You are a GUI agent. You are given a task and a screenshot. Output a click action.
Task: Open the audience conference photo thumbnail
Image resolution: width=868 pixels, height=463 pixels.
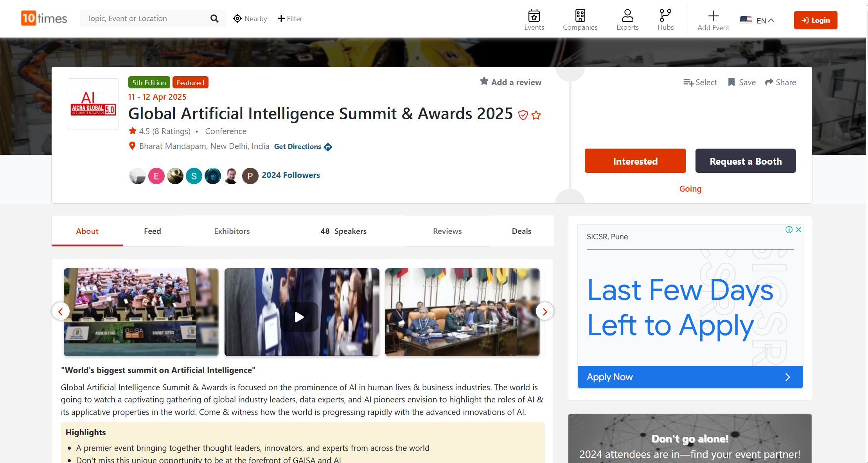click(x=141, y=312)
